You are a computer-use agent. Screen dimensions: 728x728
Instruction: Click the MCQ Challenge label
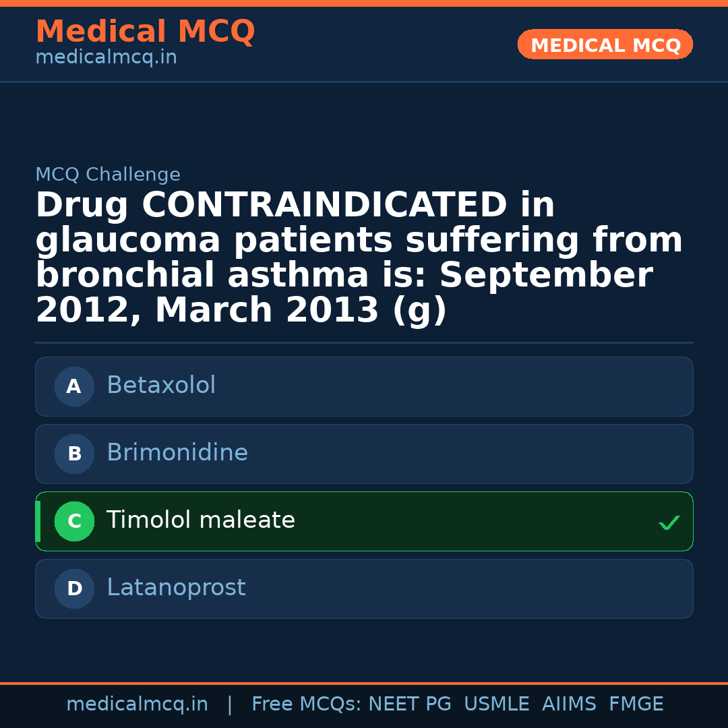coord(108,175)
